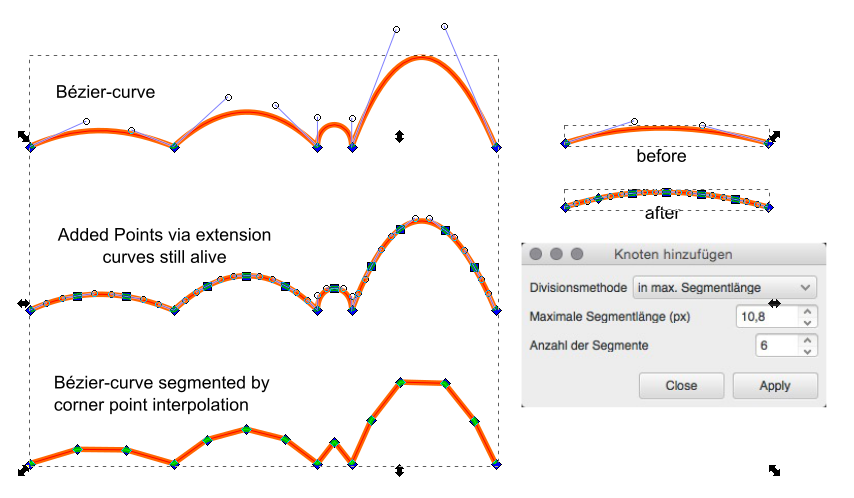Click the vertical resize arrow below the segmented curve

(x=400, y=469)
